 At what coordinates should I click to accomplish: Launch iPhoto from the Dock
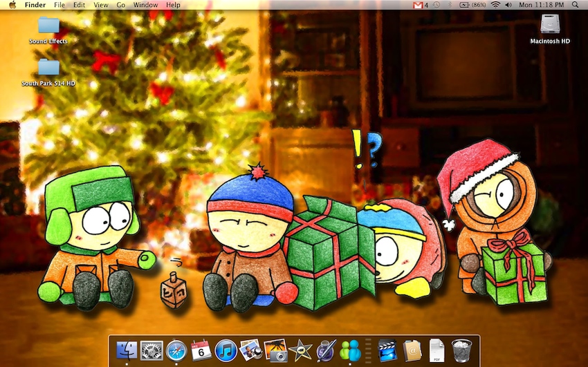coord(275,350)
